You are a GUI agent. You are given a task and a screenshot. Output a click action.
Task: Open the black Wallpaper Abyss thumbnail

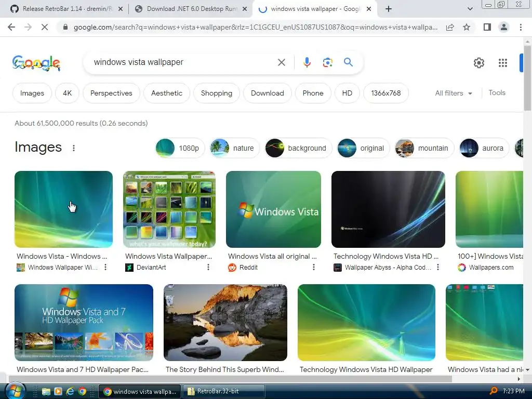388,209
